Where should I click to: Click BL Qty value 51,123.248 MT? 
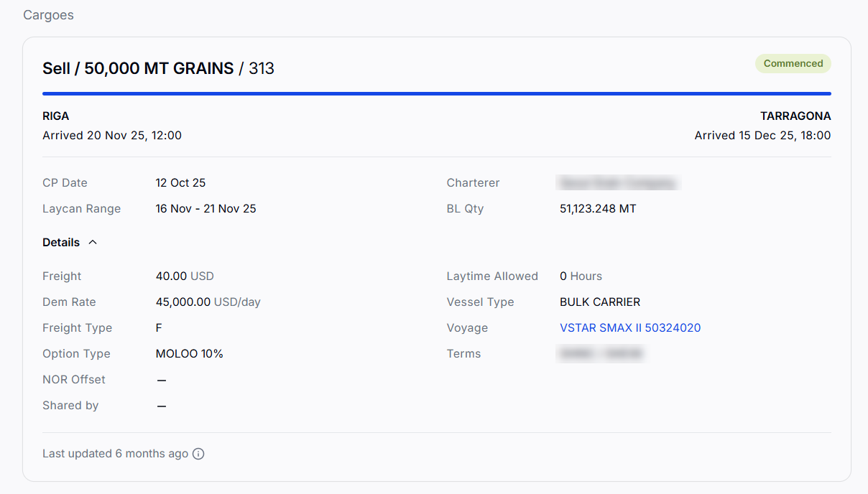[x=598, y=209]
